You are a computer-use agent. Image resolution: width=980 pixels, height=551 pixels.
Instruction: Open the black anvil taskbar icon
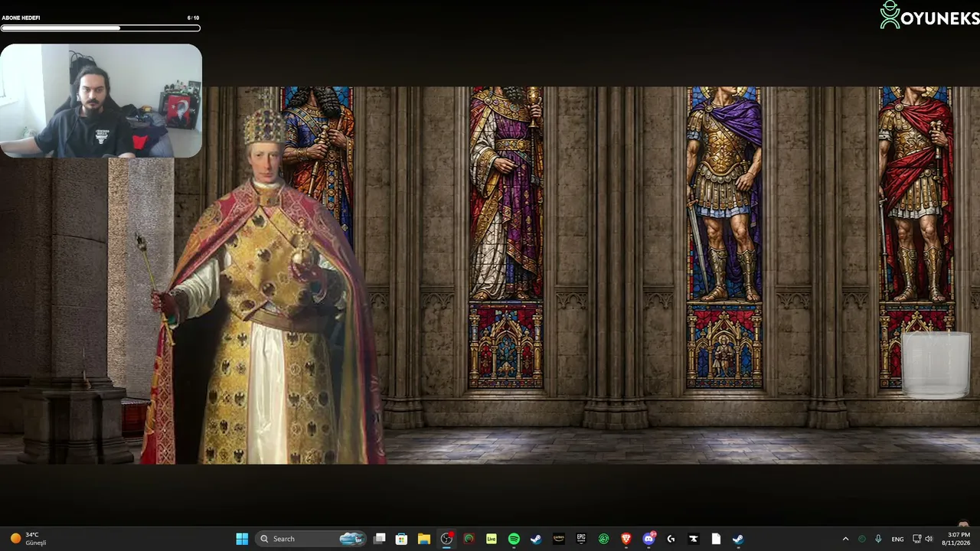click(694, 539)
